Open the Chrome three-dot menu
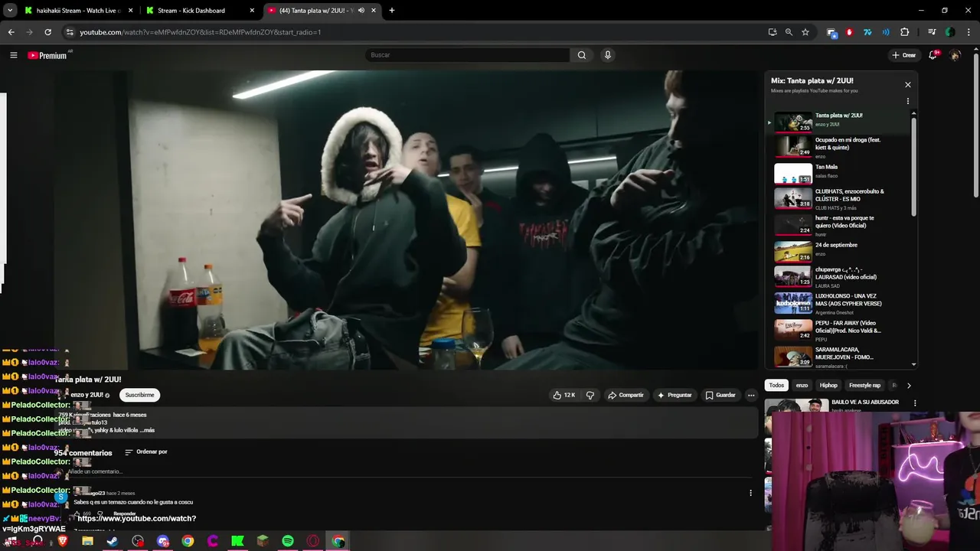Screen dimensions: 980x551 (x=968, y=32)
